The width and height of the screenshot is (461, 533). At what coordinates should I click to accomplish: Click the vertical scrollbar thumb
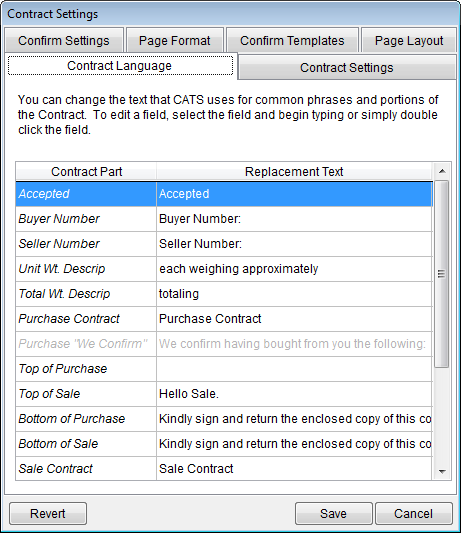[x=441, y=274]
